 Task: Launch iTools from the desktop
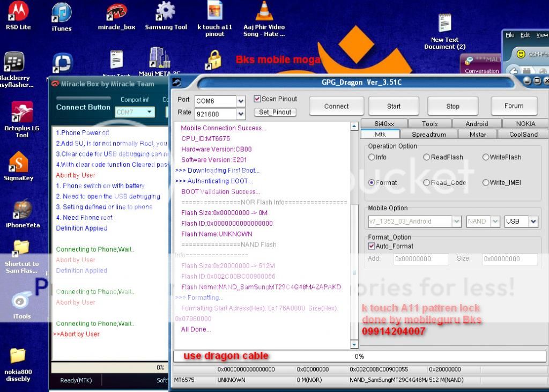point(21,305)
